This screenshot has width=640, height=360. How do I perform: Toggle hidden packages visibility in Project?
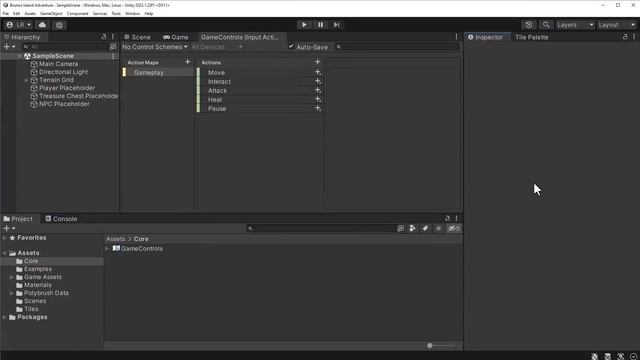tap(453, 229)
